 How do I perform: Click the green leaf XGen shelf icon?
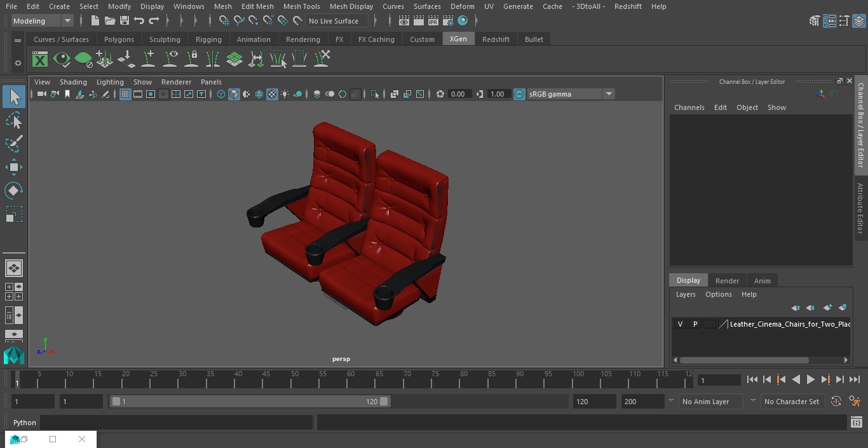point(83,60)
